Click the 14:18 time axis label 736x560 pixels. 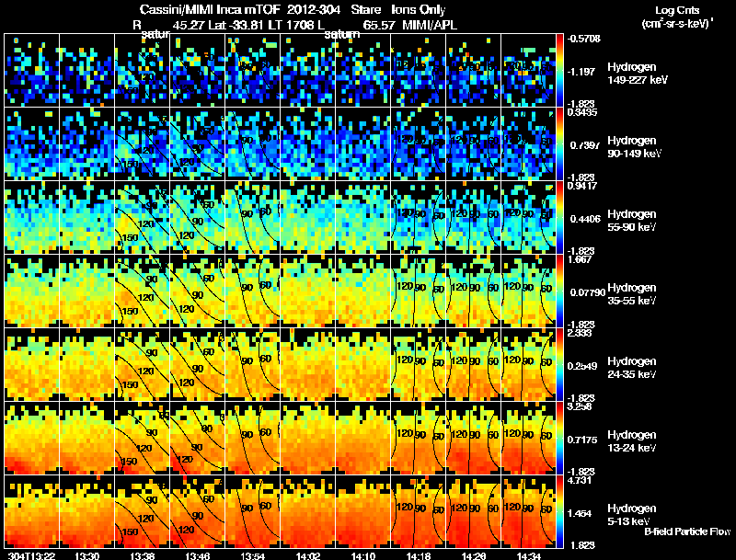(x=419, y=556)
